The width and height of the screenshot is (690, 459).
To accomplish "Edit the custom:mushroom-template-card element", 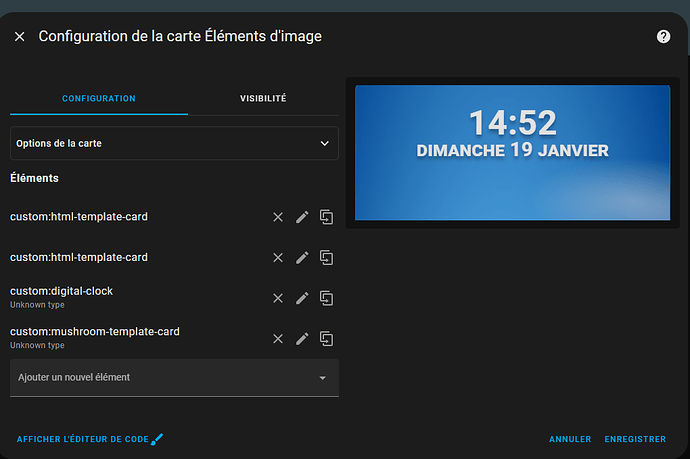I will [302, 338].
